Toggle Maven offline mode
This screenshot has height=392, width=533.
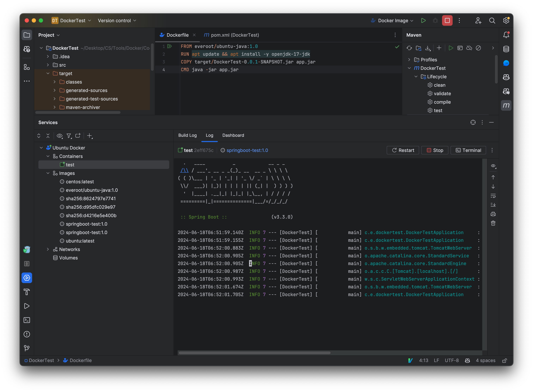[x=469, y=48]
